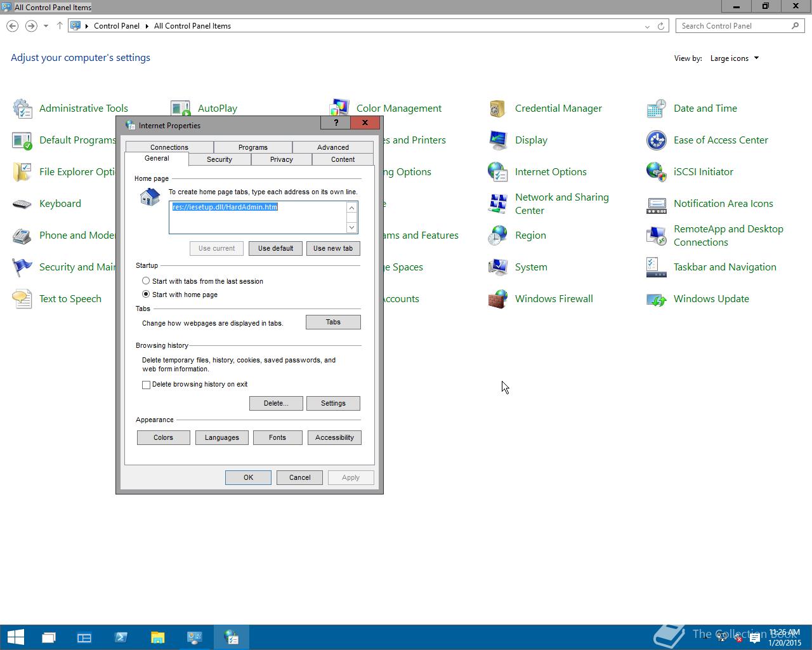Screen dimensions: 812x650
Task: Click the Use default button
Action: (275, 248)
